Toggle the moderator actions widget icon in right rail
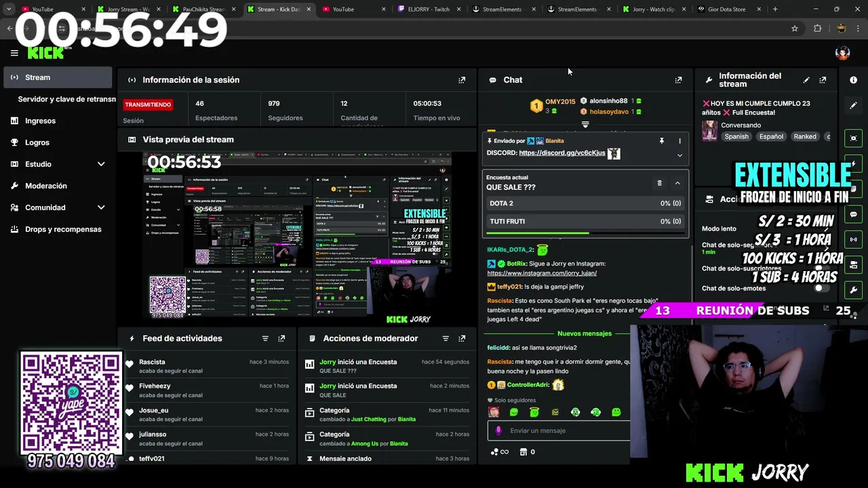 853,264
